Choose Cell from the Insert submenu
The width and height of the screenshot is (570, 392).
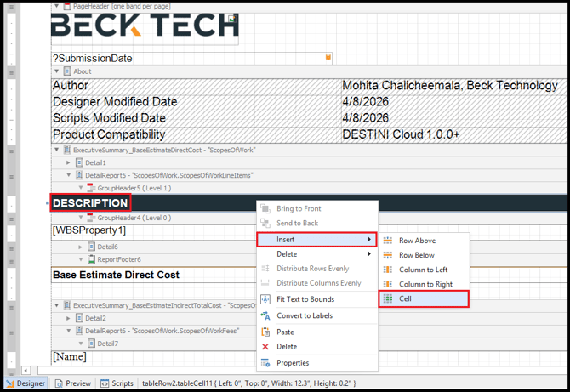click(424, 299)
